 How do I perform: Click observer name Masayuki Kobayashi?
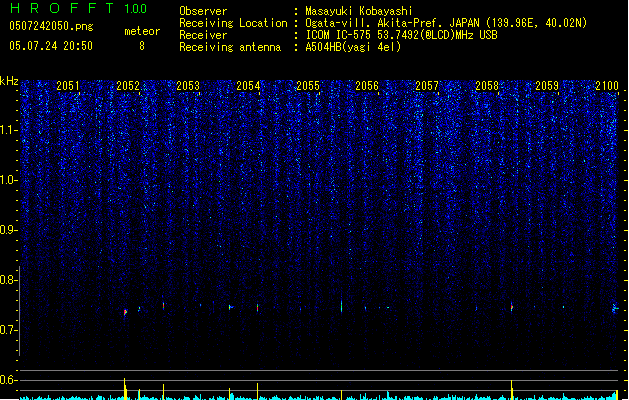pos(359,11)
